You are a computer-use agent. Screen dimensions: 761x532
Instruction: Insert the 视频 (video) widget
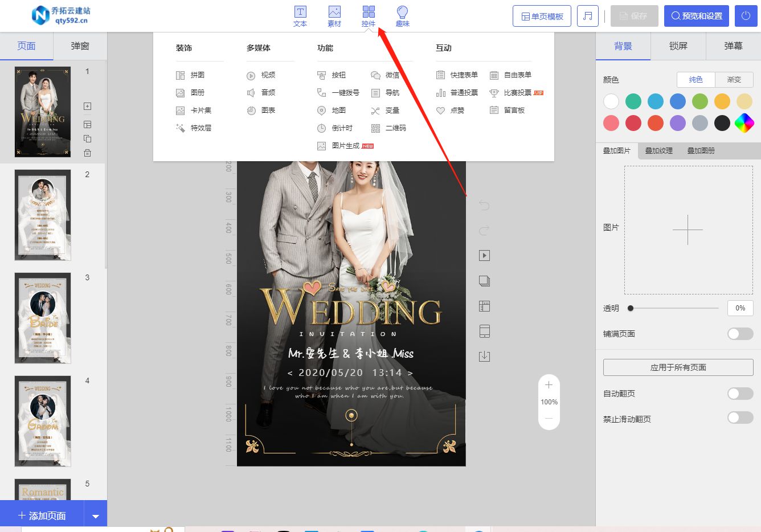click(267, 75)
